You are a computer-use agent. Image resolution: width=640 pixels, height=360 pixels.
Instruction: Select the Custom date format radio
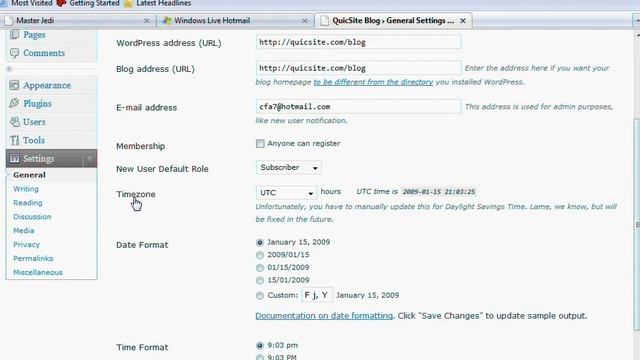click(260, 296)
